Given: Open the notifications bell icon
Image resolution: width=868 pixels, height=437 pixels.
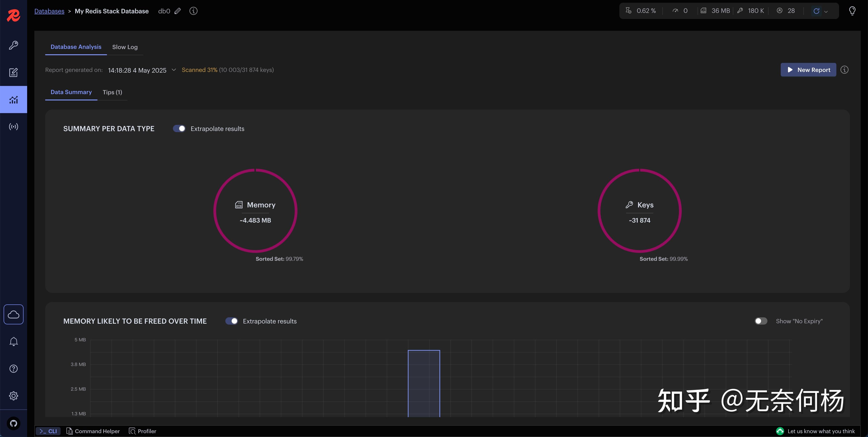Looking at the screenshot, I should pos(14,342).
